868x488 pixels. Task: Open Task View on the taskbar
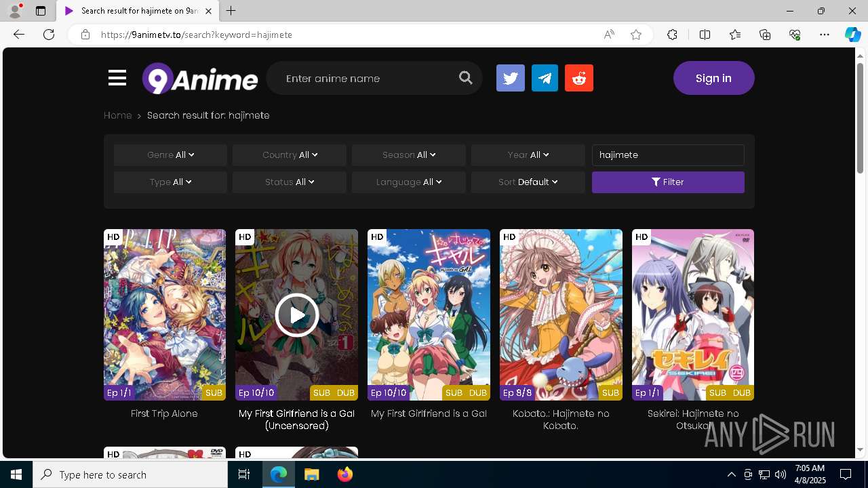point(245,474)
